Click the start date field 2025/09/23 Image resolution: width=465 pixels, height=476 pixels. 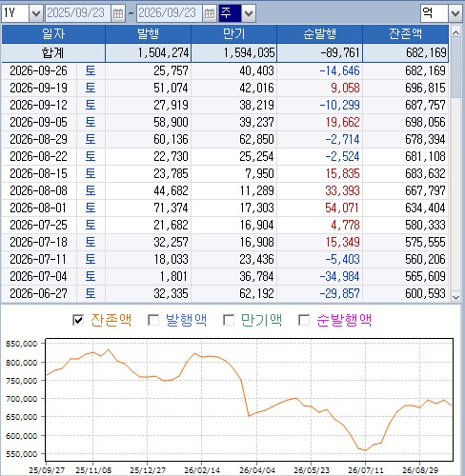[78, 13]
